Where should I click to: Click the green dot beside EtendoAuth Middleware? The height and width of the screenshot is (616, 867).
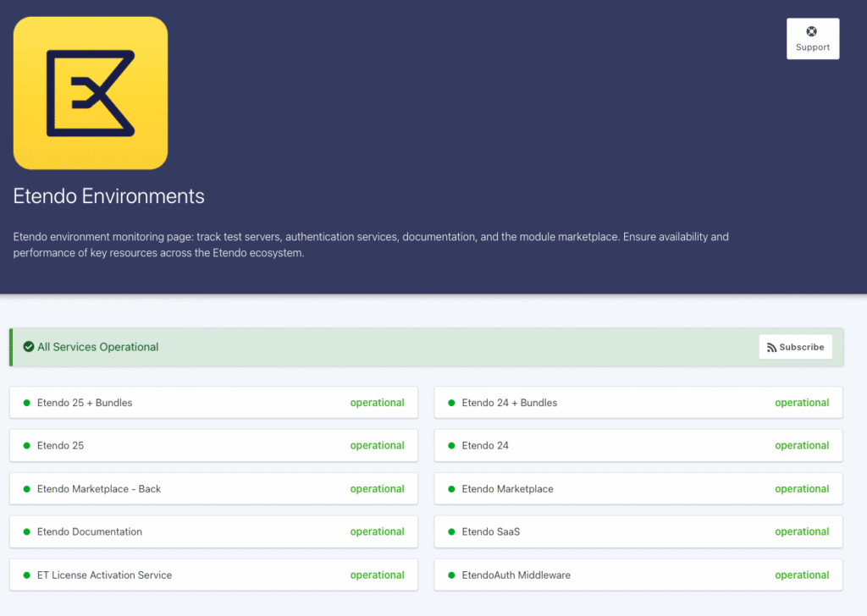451,575
